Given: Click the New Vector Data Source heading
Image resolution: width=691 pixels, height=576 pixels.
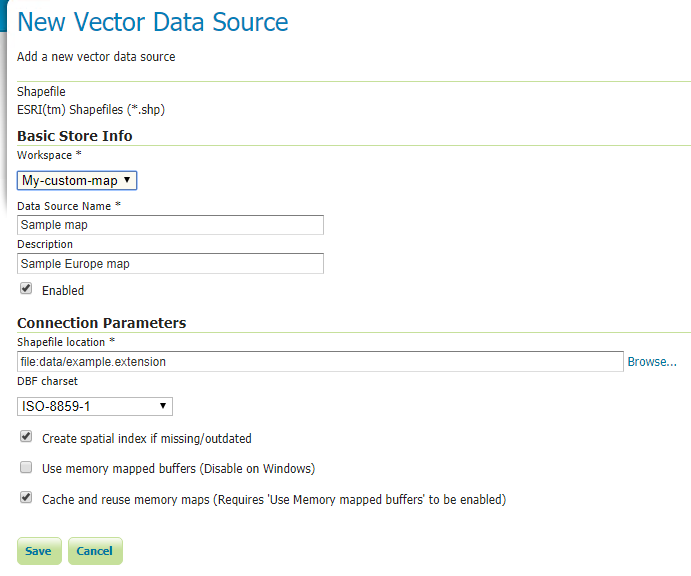Looking at the screenshot, I should click(x=152, y=22).
